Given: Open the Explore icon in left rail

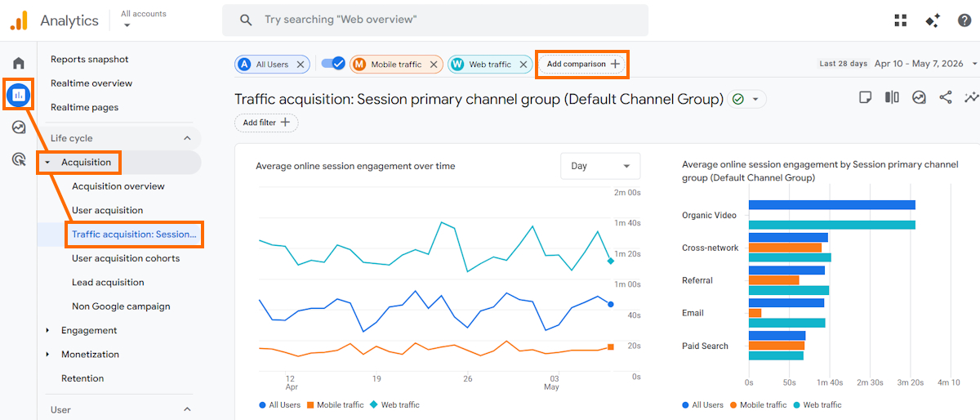Looking at the screenshot, I should pyautogui.click(x=18, y=127).
